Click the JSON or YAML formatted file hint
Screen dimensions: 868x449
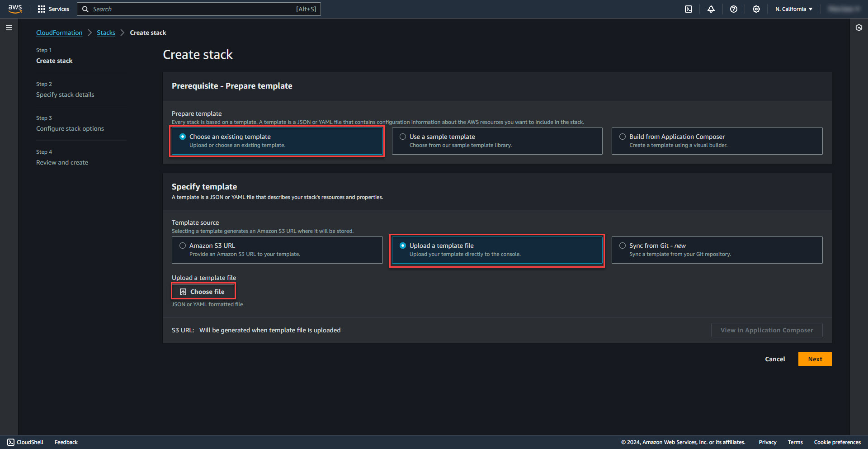(x=207, y=304)
